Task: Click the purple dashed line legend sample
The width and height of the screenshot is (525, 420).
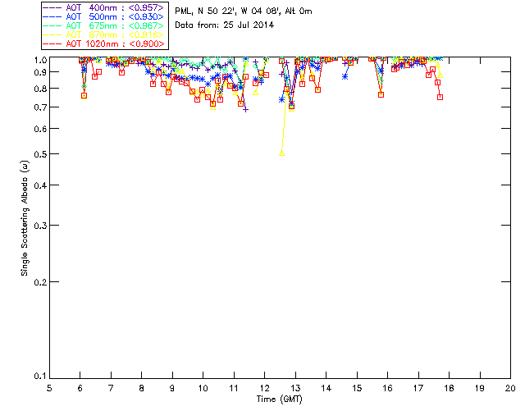Action: 52,8
